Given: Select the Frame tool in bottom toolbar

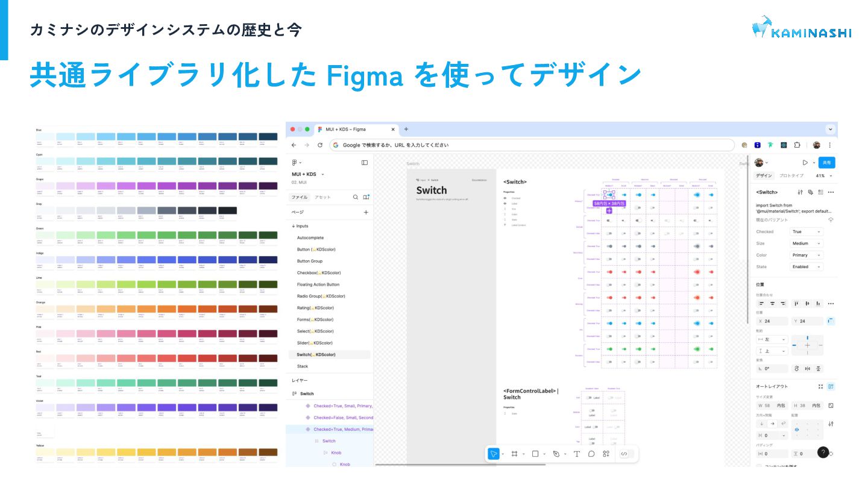Looking at the screenshot, I should tap(514, 454).
